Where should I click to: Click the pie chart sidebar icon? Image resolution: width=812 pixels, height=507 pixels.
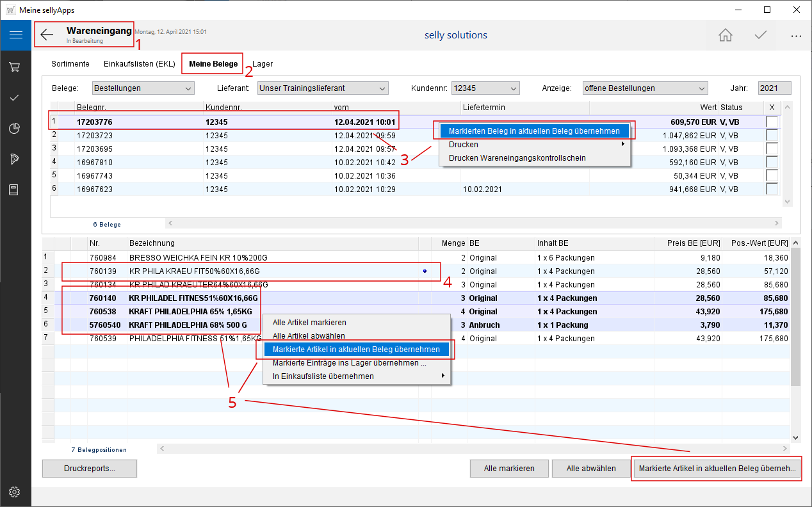15,129
